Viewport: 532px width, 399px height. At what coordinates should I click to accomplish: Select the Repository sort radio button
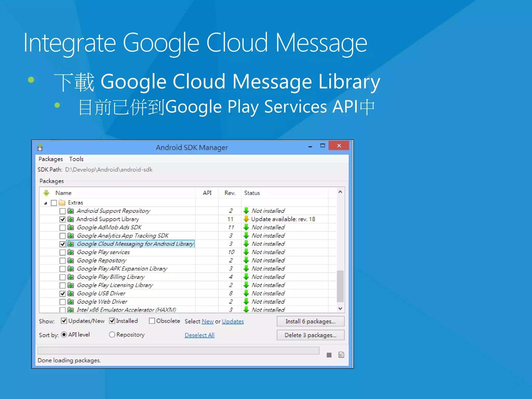click(112, 335)
